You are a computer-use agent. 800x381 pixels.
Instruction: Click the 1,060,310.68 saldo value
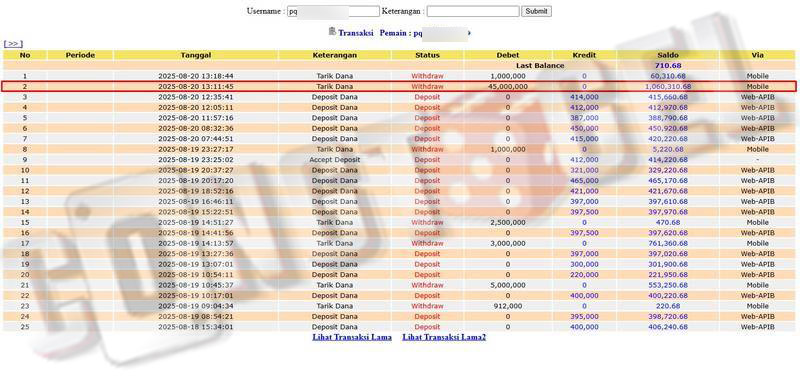click(x=668, y=87)
